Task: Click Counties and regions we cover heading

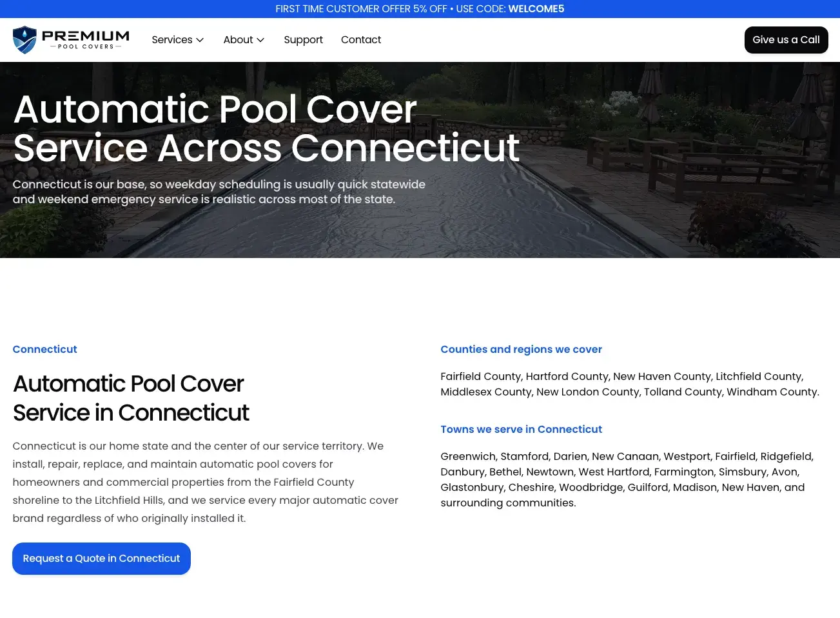Action: [521, 349]
